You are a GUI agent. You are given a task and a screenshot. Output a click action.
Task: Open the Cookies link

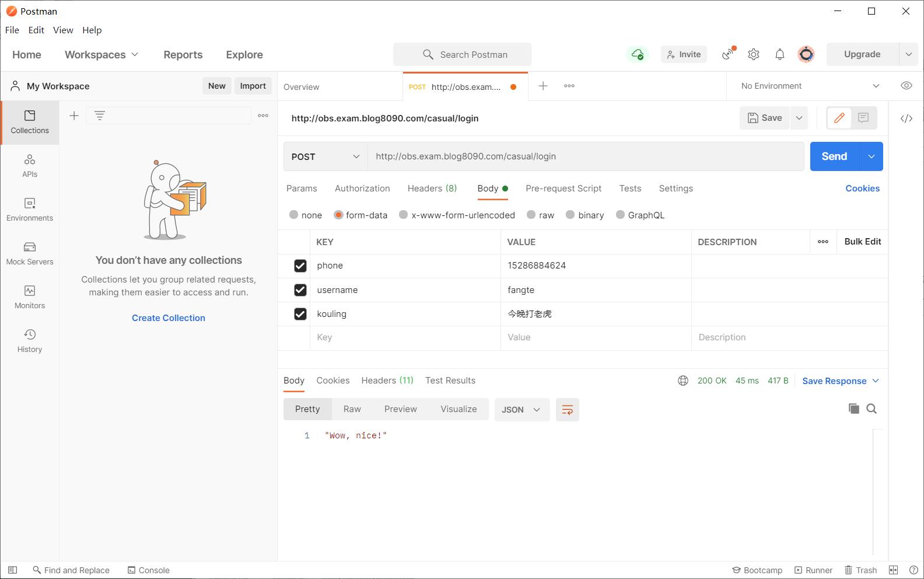point(862,189)
